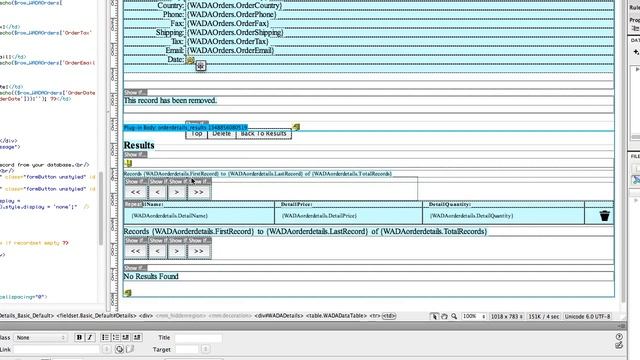Click the Point to File icon beside Link
This screenshot has width=640, height=360.
pos(119,349)
